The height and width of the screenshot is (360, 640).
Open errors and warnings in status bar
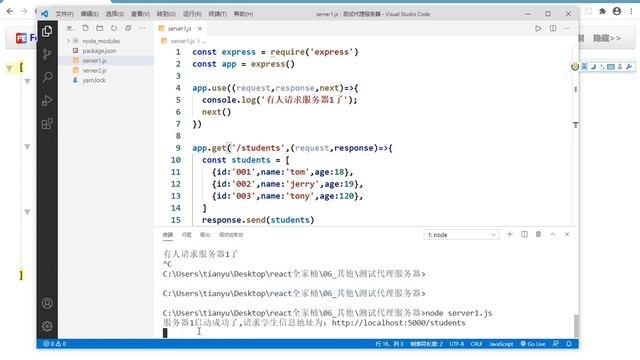(x=55, y=344)
